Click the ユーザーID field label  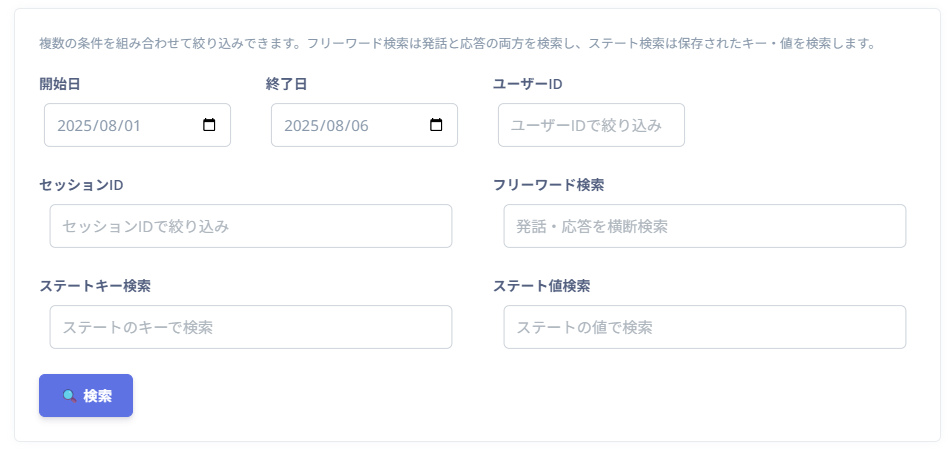tap(527, 84)
